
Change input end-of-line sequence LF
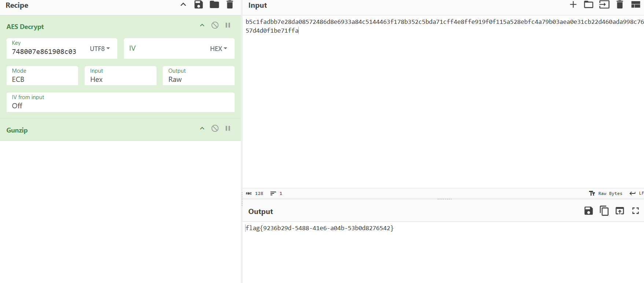pos(637,193)
